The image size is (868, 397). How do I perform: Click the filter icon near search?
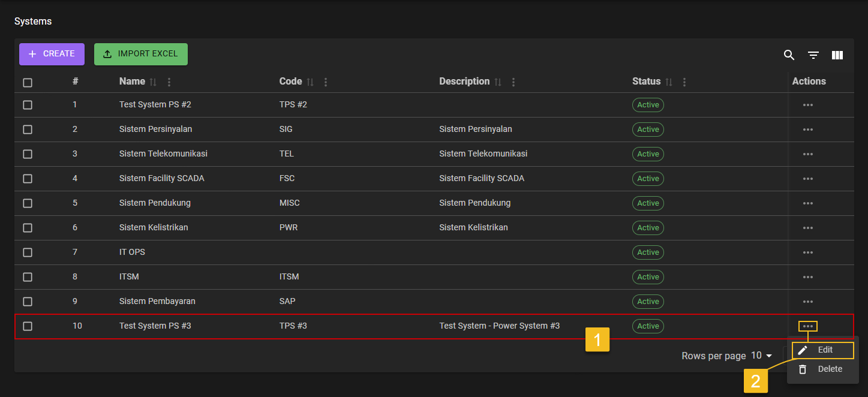coord(813,55)
